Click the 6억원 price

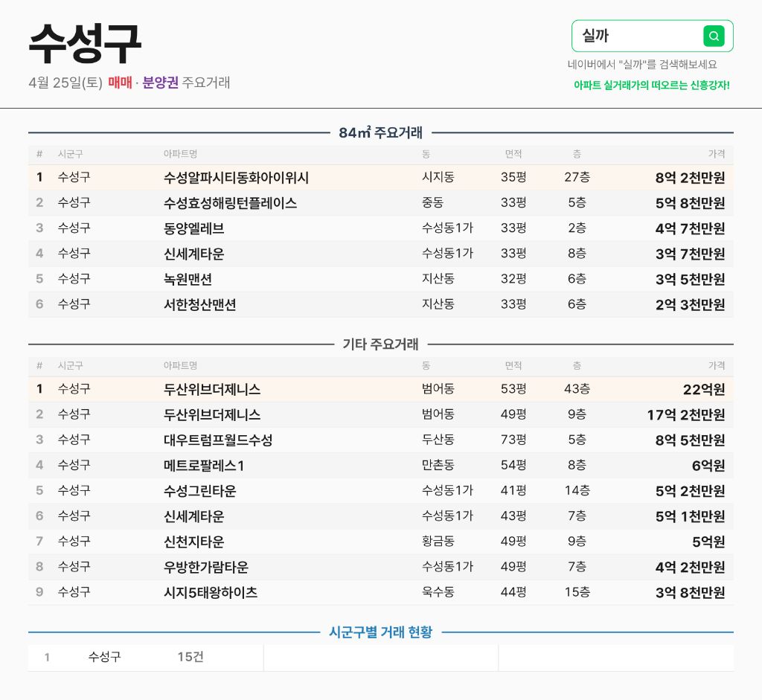[708, 466]
